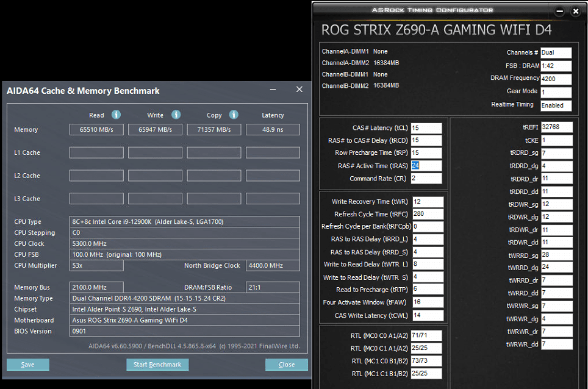Click the DRAM Frequency field showing 4200
This screenshot has height=389, width=588.
pyautogui.click(x=556, y=79)
